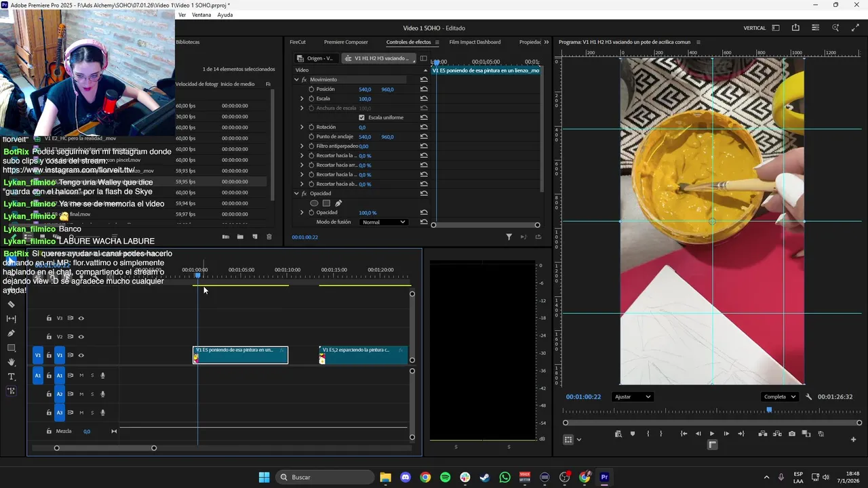Go to In point in Program monitor
Viewport: 868px width, 488px height.
[684, 434]
